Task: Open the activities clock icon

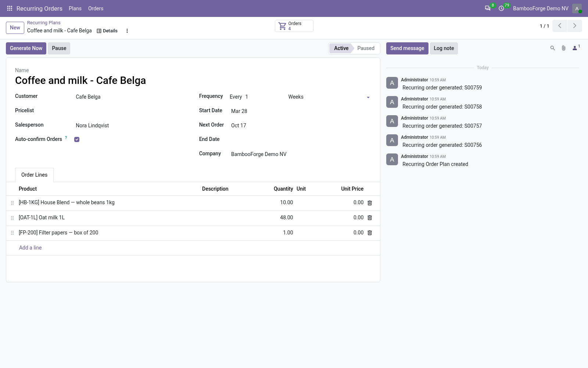Action: [501, 8]
